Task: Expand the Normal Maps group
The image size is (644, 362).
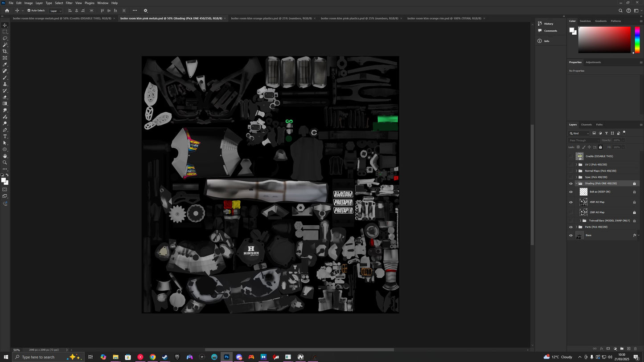Action: click(576, 171)
